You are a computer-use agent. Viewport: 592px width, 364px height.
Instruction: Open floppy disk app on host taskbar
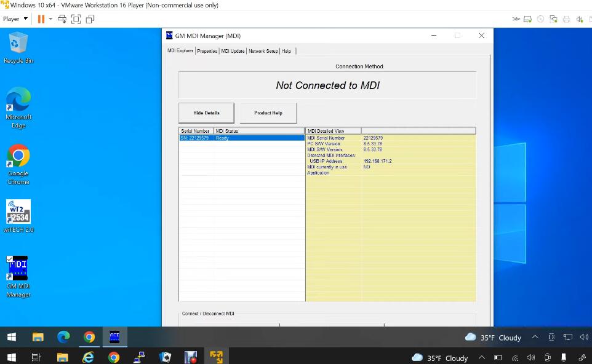[x=191, y=357]
